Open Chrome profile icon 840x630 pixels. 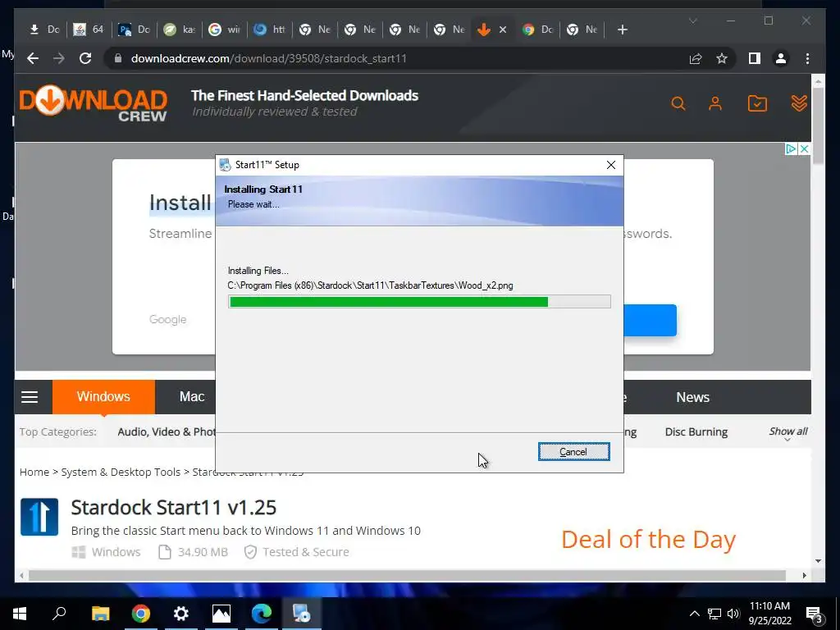click(x=781, y=58)
